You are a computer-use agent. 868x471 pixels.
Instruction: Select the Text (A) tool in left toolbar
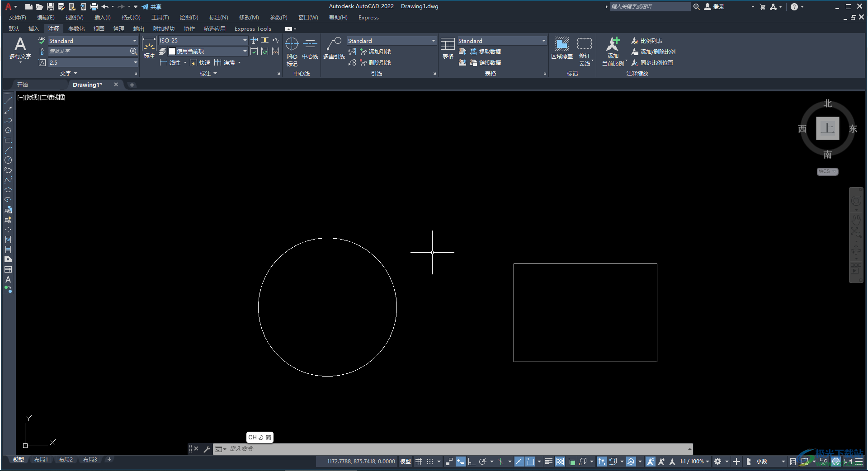point(8,279)
